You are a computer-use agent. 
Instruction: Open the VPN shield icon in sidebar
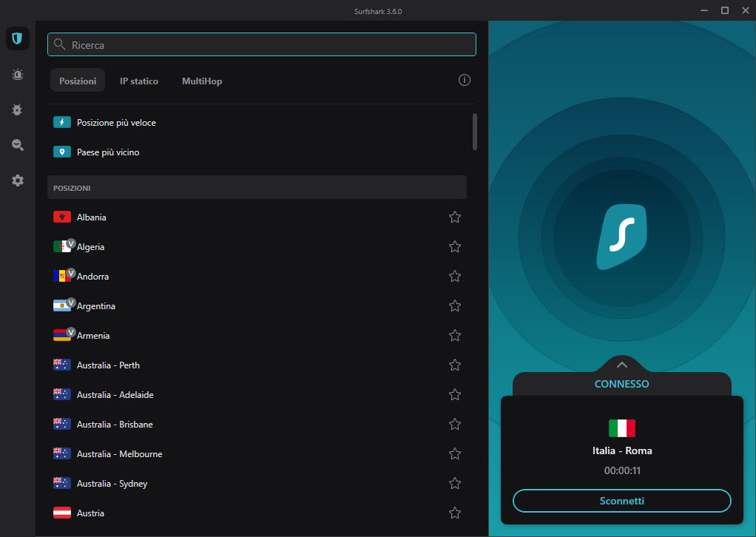click(x=17, y=38)
